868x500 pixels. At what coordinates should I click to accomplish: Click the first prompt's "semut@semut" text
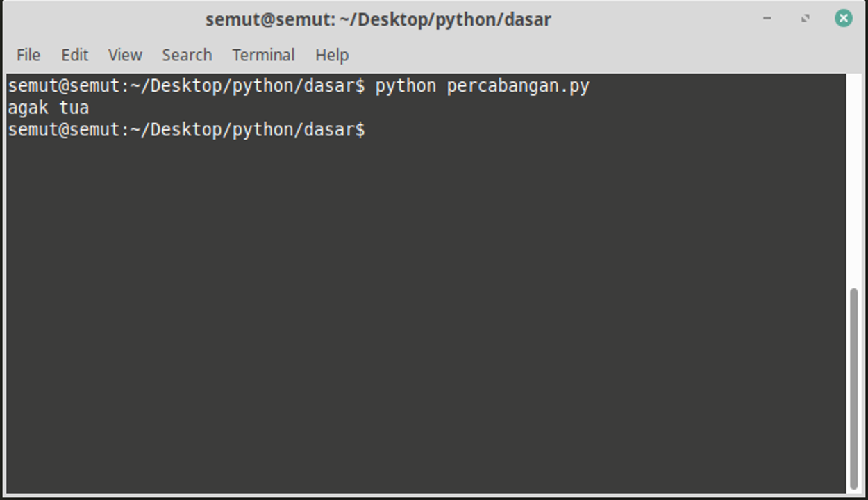[x=64, y=86]
